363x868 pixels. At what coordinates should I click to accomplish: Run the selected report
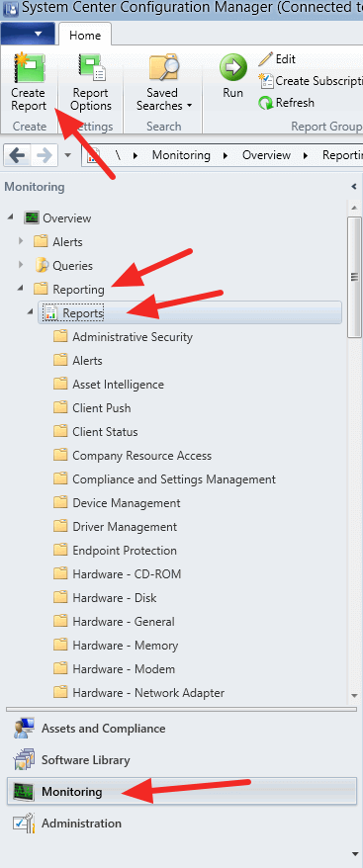point(232,76)
